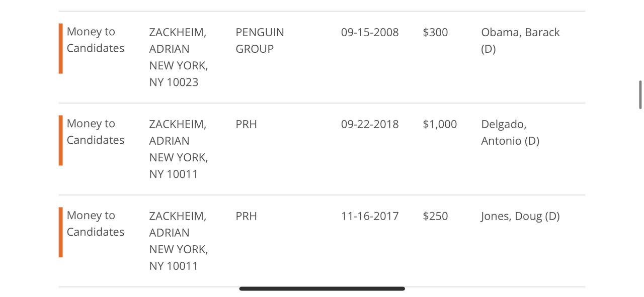Screen dimensions: 644x297
Task: Select the PENGUIN GROUP employer text
Action: pos(260,40)
